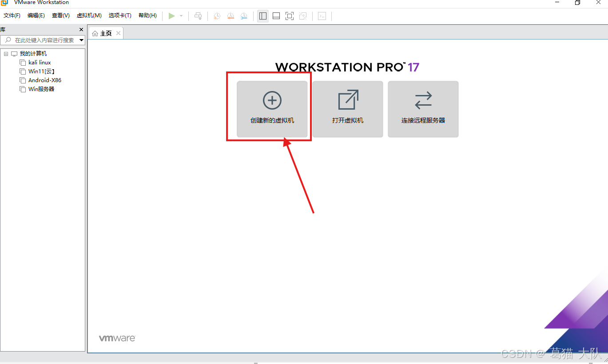This screenshot has width=608, height=364.
Task: Click the console view toolbar icon
Action: pyautogui.click(x=322, y=16)
